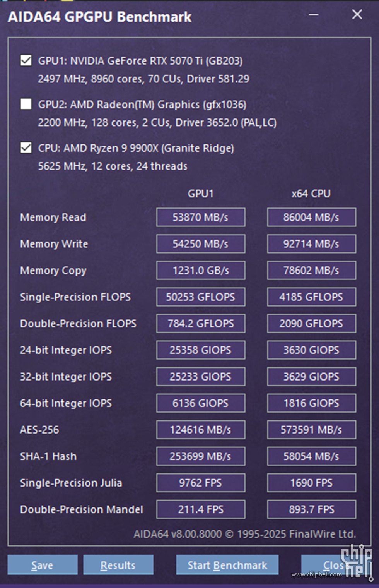Click GPU1 24-bit Integer IOPS result

201,350
